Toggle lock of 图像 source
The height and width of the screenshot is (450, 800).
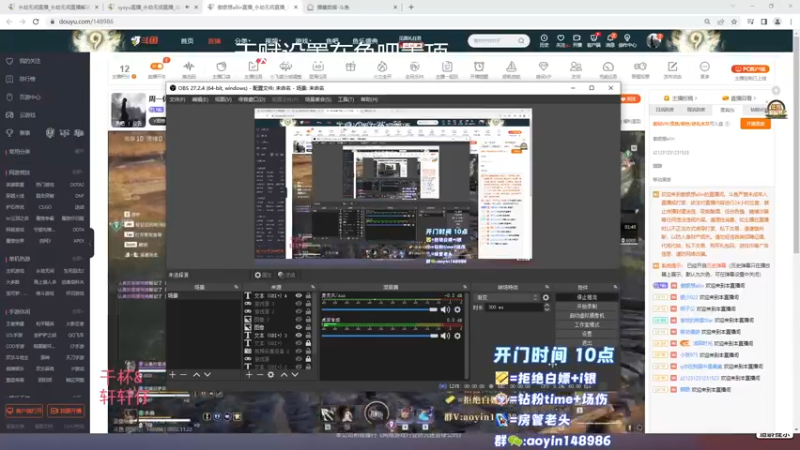pos(308,327)
